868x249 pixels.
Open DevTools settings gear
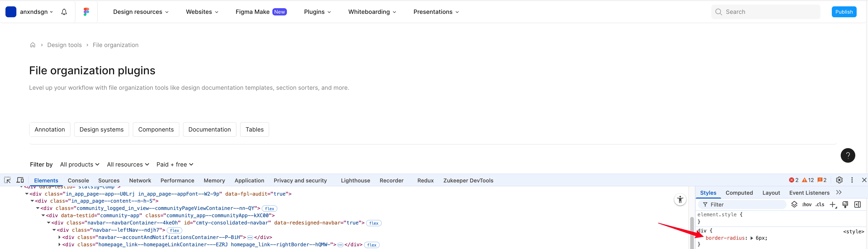(839, 180)
